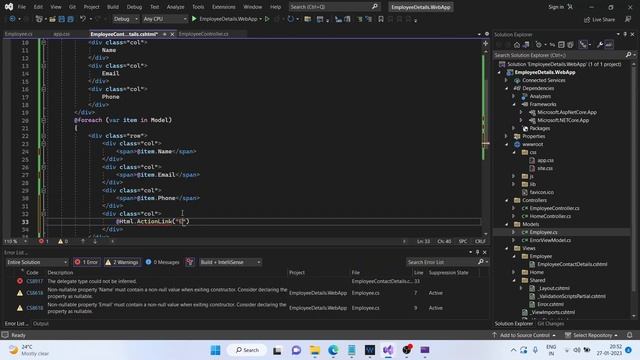Open the Build + IntelliSense dropdown
Viewport: 640px width, 360px height.
(230, 262)
